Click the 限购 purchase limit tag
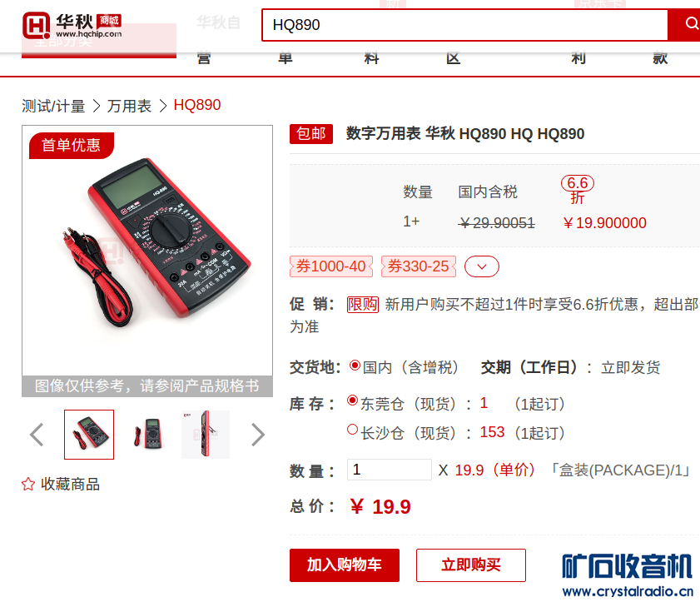This screenshot has width=700, height=602. pos(363,305)
